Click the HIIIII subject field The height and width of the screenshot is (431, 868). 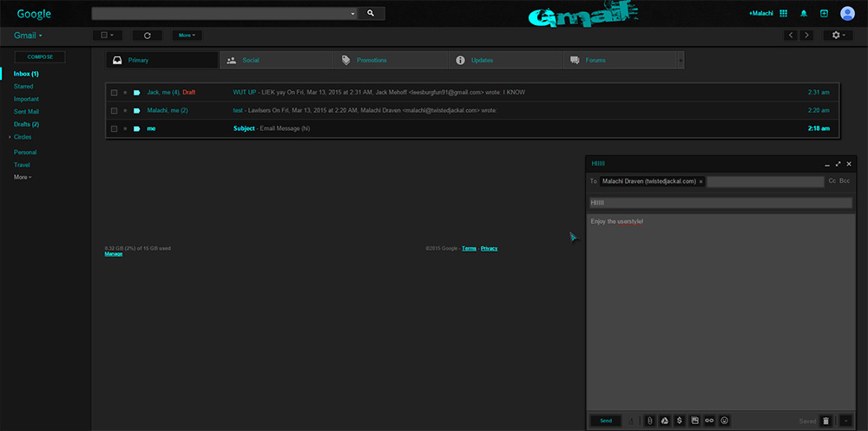pyautogui.click(x=720, y=203)
